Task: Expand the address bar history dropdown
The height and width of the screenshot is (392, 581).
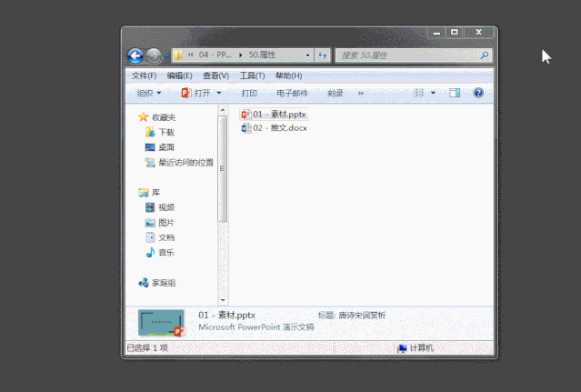Action: [307, 55]
